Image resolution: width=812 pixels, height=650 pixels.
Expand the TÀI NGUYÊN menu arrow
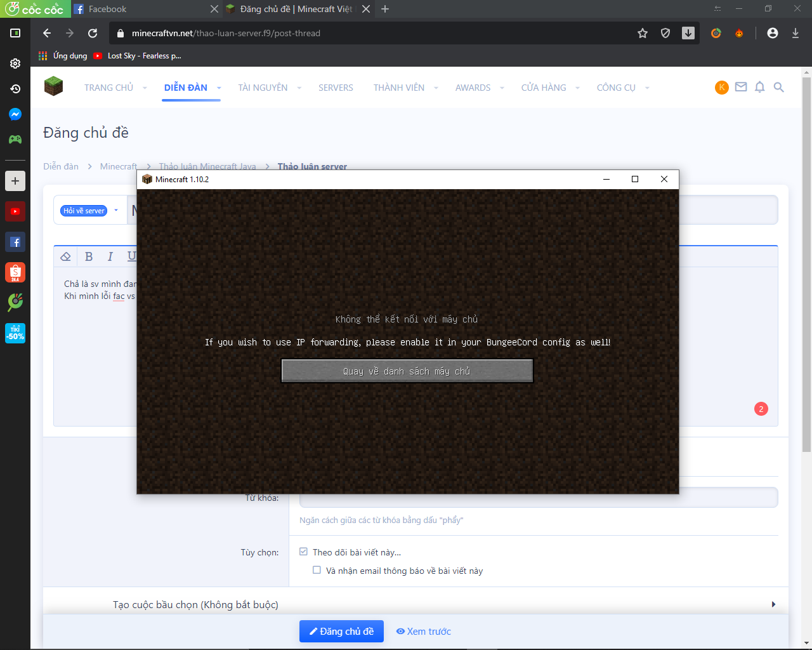point(299,88)
